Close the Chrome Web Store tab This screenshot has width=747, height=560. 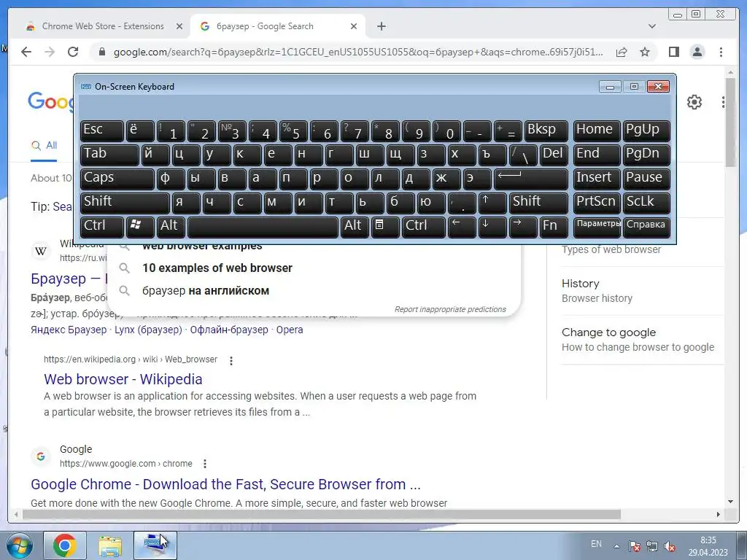(179, 26)
